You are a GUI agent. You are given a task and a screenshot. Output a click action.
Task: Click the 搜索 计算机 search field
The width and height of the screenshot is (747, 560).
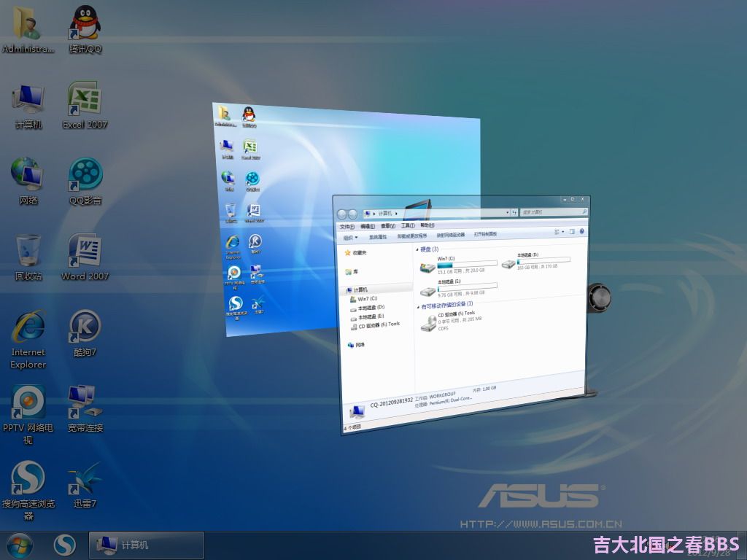click(553, 212)
